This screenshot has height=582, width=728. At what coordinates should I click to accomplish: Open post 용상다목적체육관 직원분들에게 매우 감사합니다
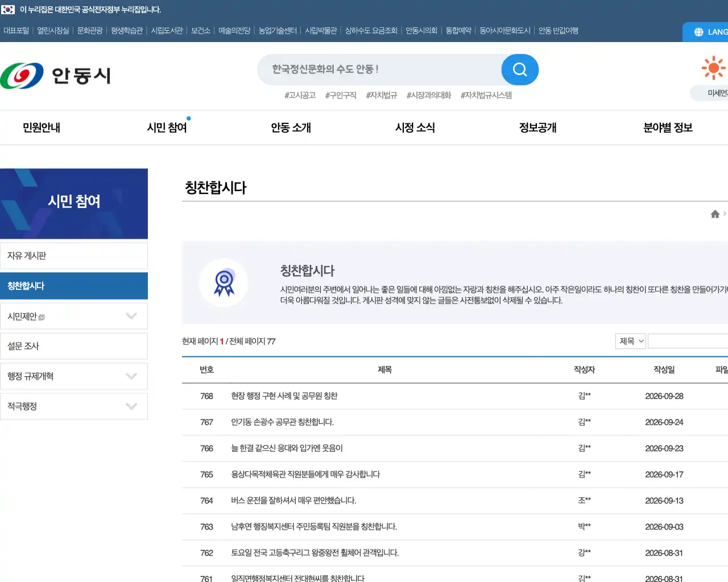click(305, 475)
